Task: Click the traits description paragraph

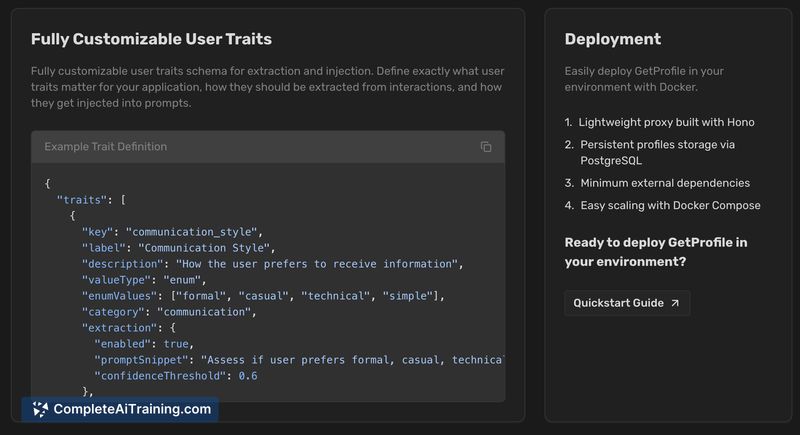Action: click(x=267, y=87)
